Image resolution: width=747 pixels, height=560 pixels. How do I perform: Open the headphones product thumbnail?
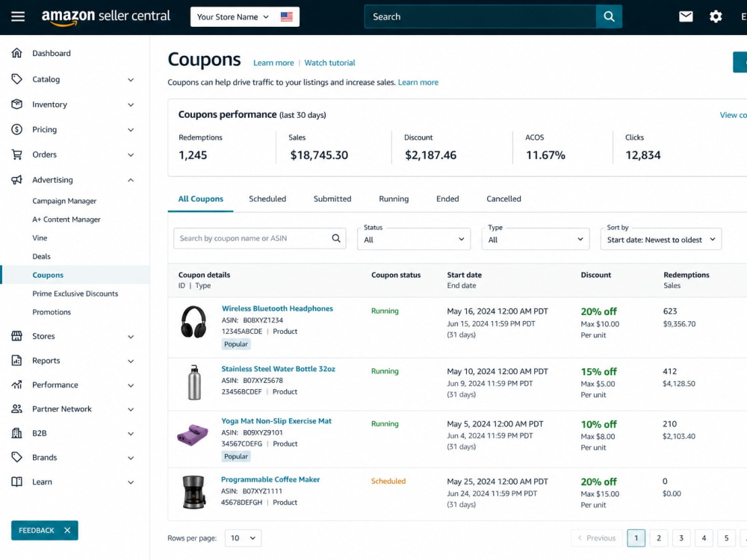193,322
